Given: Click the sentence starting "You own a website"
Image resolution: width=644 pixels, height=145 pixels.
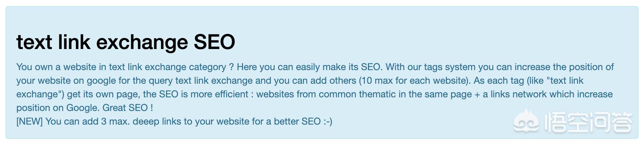Looking at the screenshot, I should [121, 67].
